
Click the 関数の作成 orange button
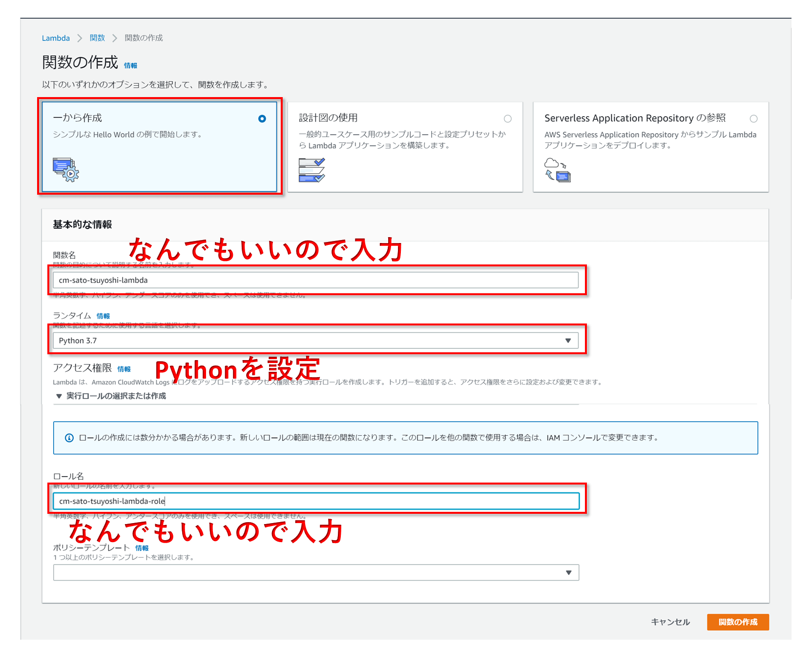click(737, 622)
